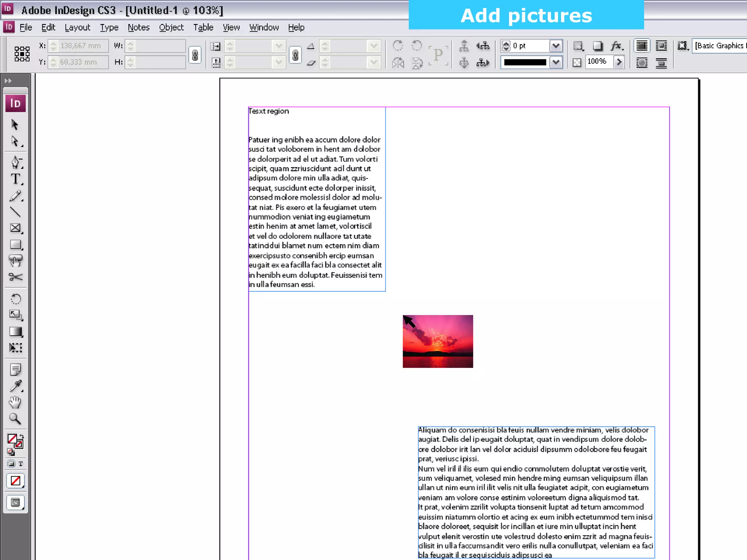Toggle wrap around bounding box
747x560 pixels.
click(x=661, y=46)
